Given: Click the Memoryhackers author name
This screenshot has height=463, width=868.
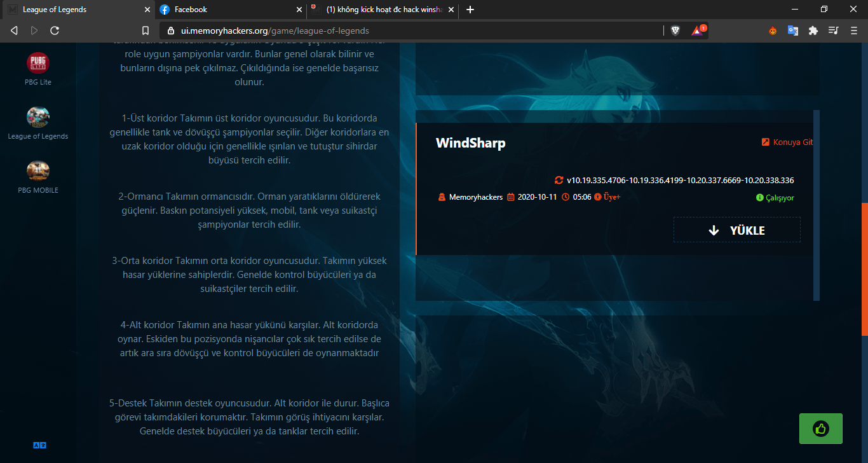Looking at the screenshot, I should coord(476,197).
